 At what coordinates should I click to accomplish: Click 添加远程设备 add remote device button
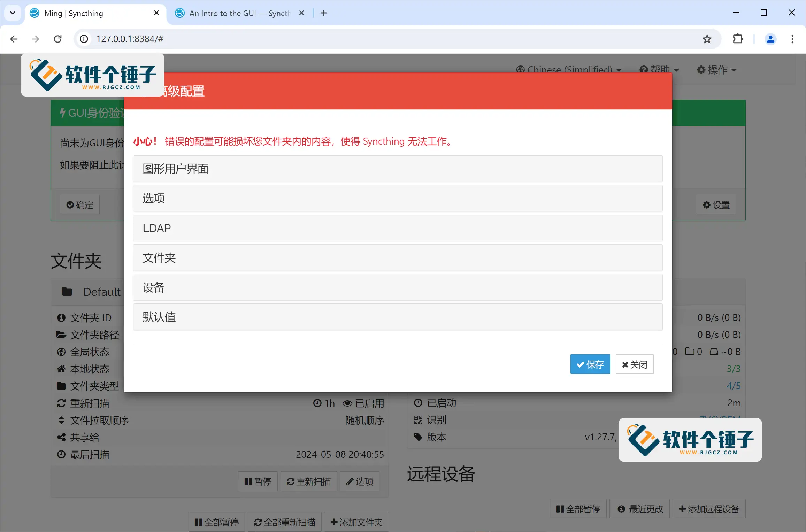coord(709,509)
